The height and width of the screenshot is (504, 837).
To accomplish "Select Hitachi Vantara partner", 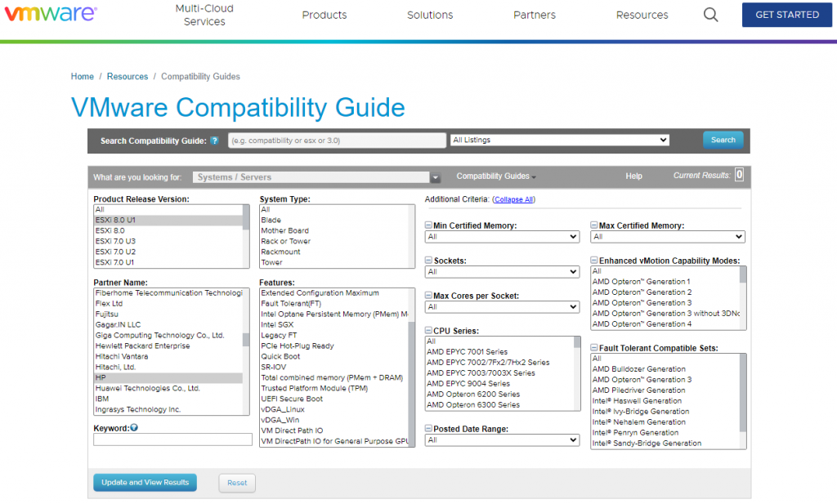I will pyautogui.click(x=168, y=357).
